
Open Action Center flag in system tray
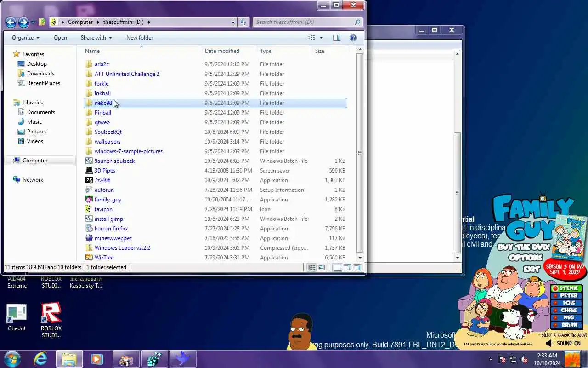[x=502, y=359]
